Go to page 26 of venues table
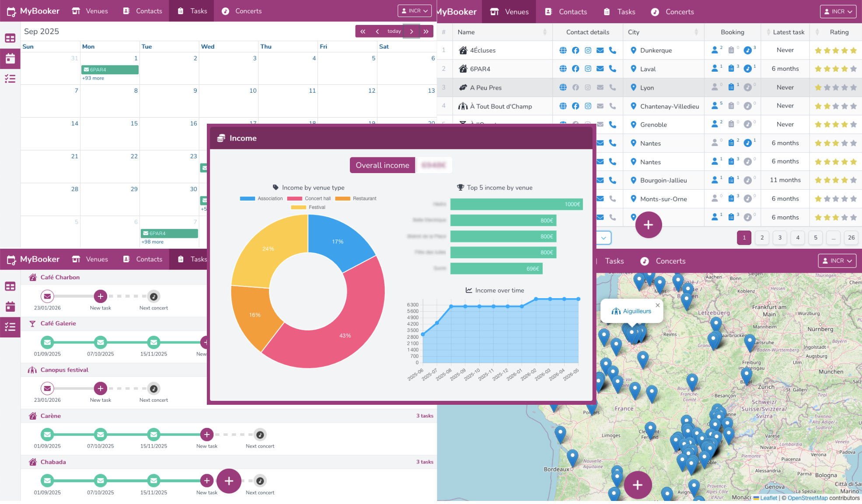The height and width of the screenshot is (504, 862). 851,238
